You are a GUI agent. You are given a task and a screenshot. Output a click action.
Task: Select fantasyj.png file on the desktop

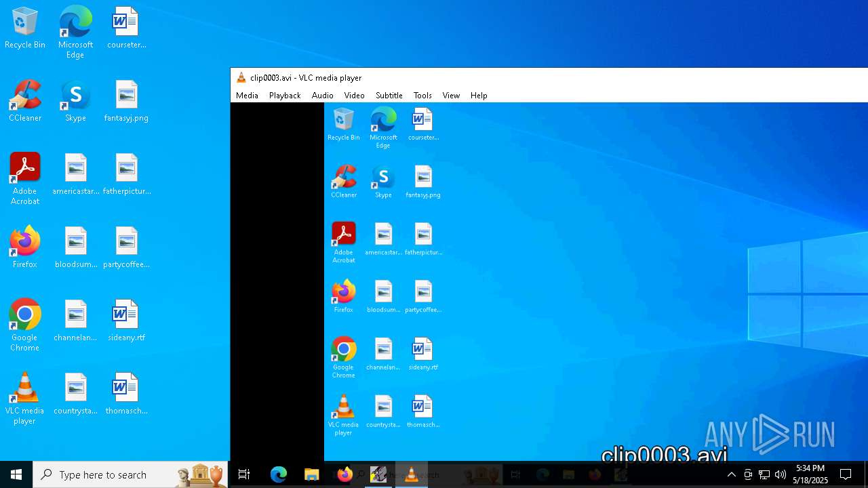click(126, 102)
